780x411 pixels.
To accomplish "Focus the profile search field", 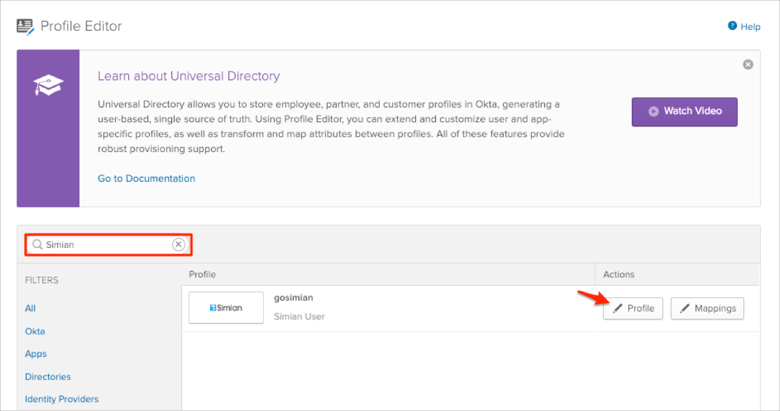I will coord(105,244).
